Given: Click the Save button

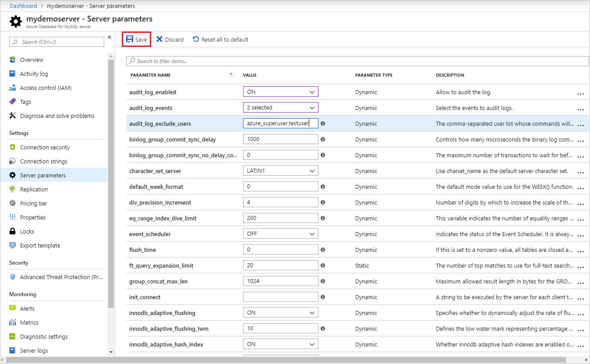Looking at the screenshot, I should 137,39.
